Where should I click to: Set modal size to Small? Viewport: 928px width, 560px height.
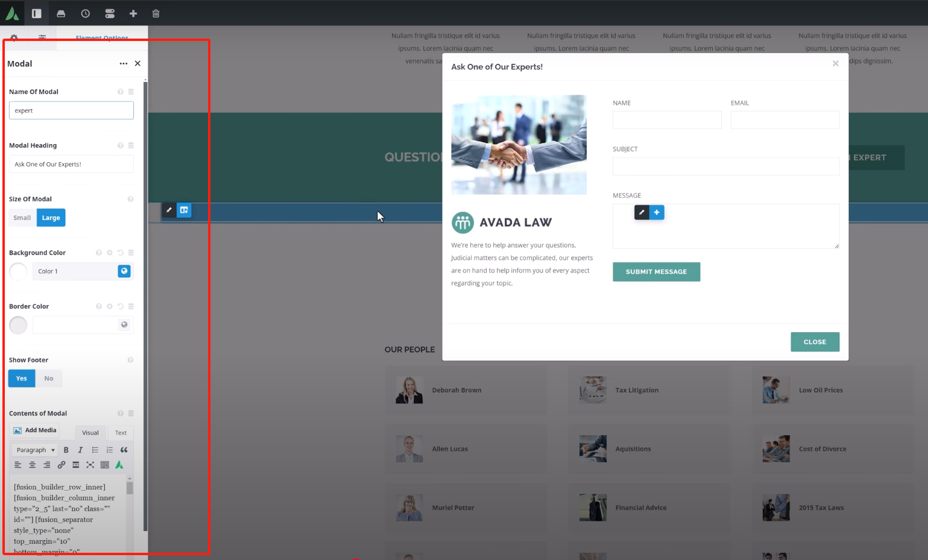pyautogui.click(x=22, y=218)
